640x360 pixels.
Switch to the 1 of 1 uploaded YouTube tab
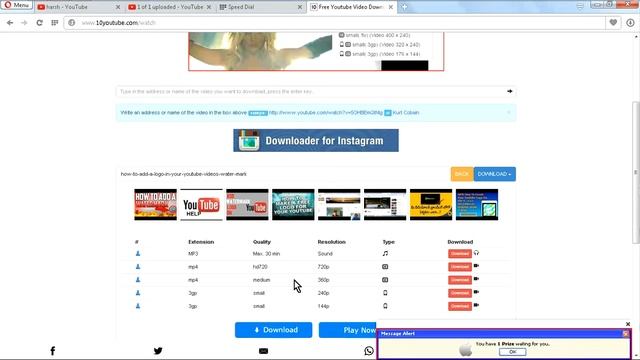[169, 7]
